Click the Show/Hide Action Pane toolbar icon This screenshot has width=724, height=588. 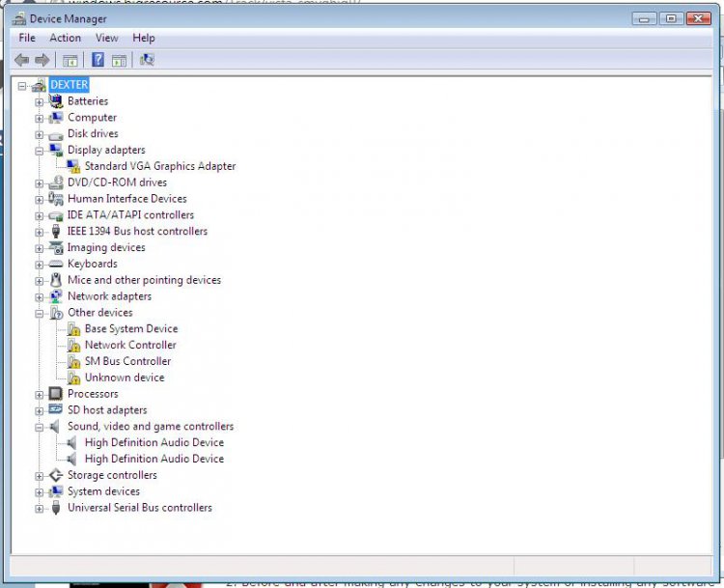119,60
